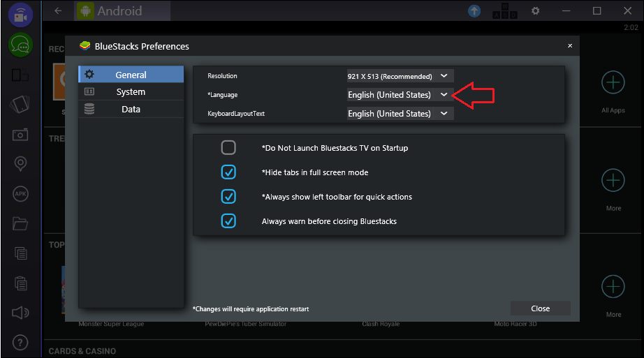Switch to the System preferences tab

(131, 92)
